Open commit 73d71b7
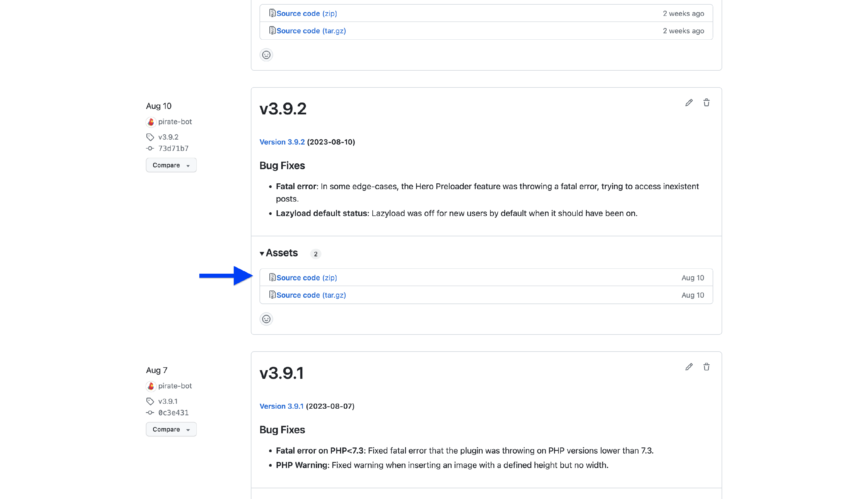This screenshot has height=499, width=868. tap(173, 148)
